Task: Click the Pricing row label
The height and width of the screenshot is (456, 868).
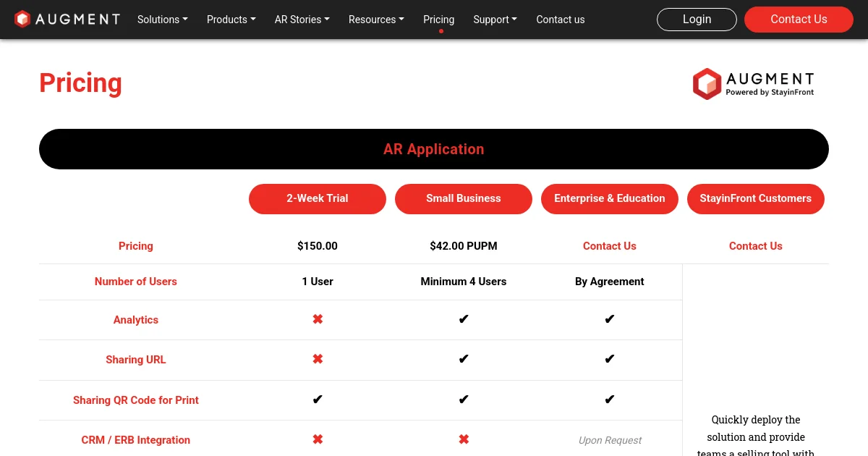Action: [136, 246]
